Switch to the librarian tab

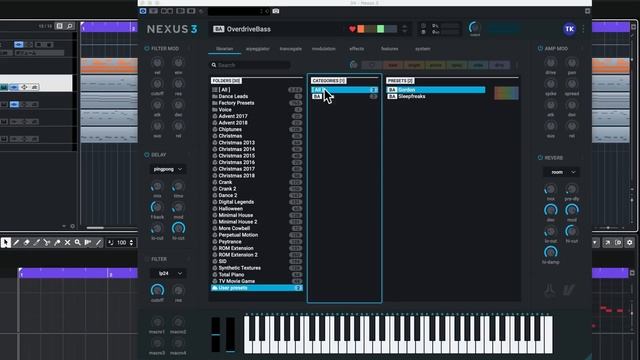click(x=224, y=49)
